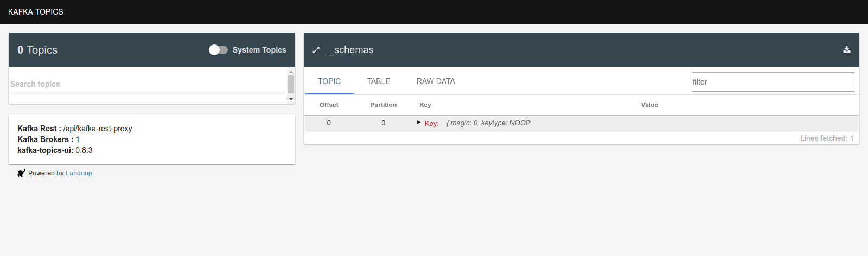Select the message row at offset 0
The width and height of the screenshot is (868, 256).
[x=582, y=123]
